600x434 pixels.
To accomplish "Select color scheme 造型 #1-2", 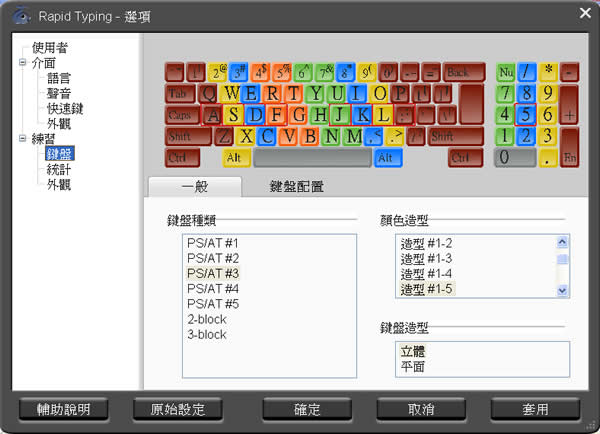I will 426,243.
